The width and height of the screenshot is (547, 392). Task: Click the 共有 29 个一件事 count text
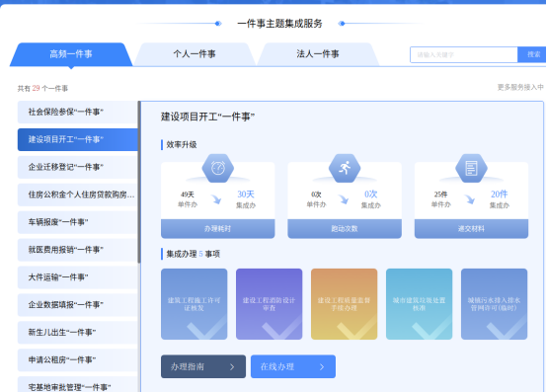pyautogui.click(x=42, y=88)
